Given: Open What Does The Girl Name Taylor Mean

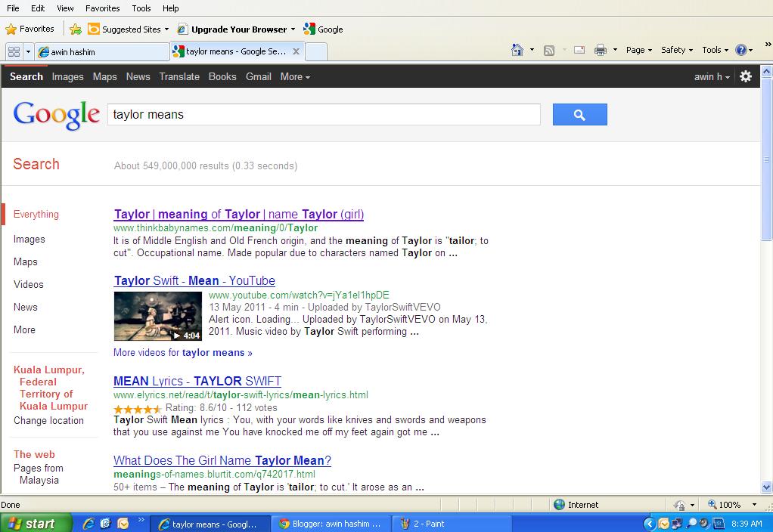Looking at the screenshot, I should pyautogui.click(x=222, y=460).
